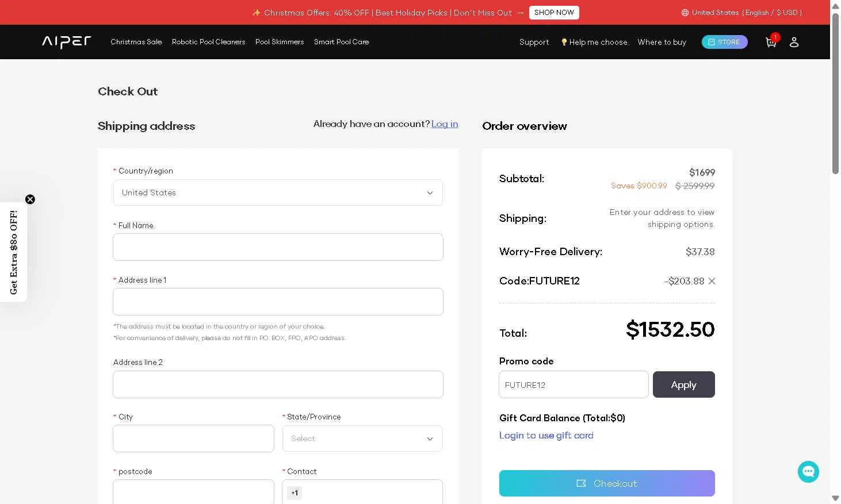Focus the City field
841x504 pixels.
tap(193, 438)
